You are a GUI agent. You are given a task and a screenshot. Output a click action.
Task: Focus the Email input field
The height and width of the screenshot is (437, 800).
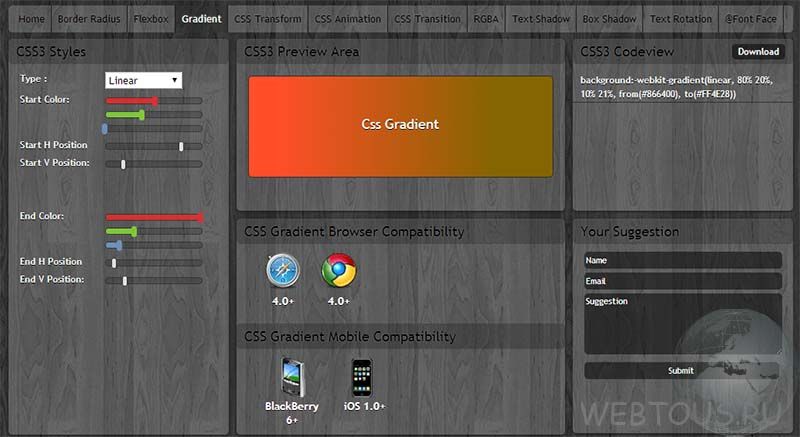coord(683,281)
